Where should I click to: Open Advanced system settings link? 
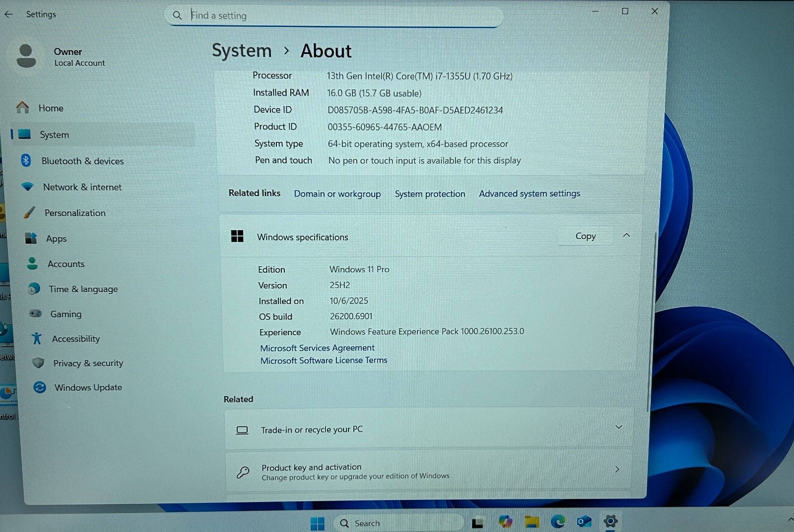(529, 193)
